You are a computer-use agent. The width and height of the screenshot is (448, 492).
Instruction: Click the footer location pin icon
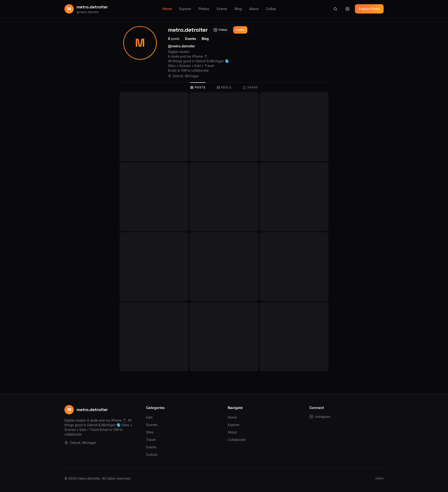tap(66, 443)
